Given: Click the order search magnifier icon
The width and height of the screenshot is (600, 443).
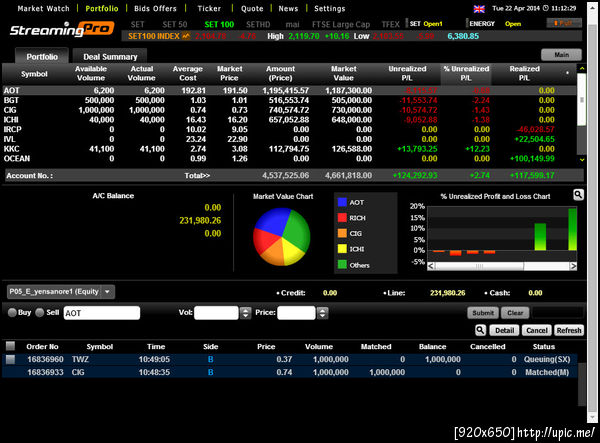Looking at the screenshot, I should (x=480, y=330).
